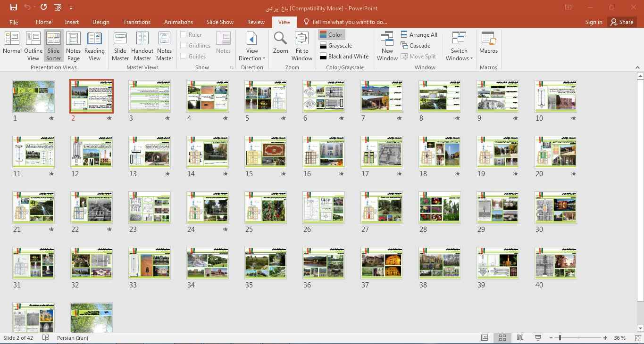Enable the Ruler checkbox
The image size is (644, 344).
click(184, 34)
